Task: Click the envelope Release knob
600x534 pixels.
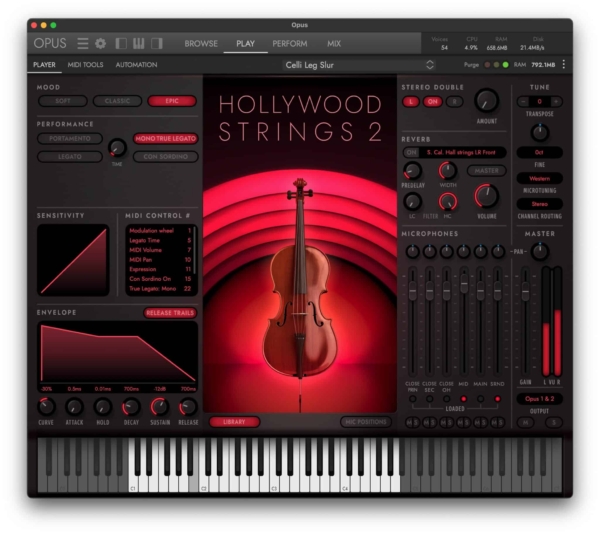Action: [x=188, y=407]
